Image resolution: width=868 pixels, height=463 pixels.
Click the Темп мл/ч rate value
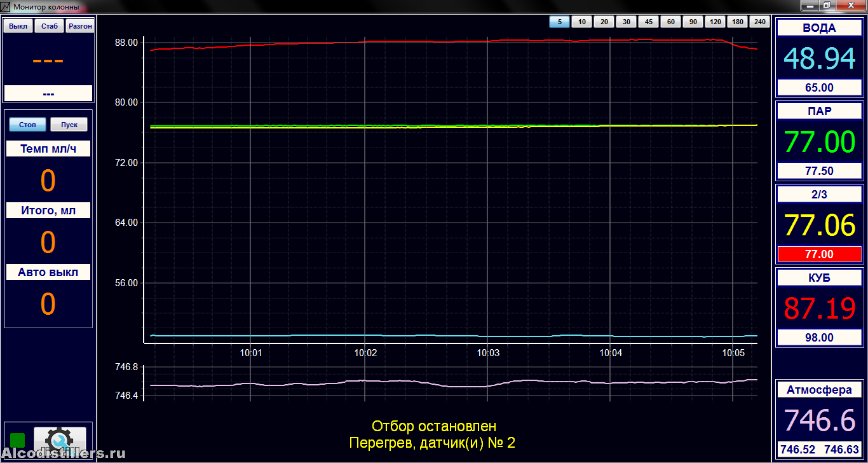[48, 181]
